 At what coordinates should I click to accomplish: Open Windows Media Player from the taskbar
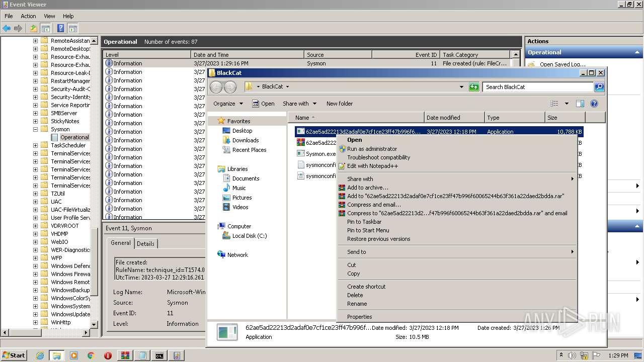pyautogui.click(x=74, y=355)
